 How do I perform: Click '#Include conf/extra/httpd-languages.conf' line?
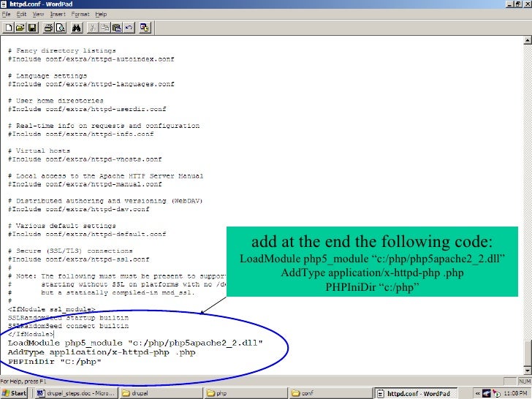[x=91, y=84]
